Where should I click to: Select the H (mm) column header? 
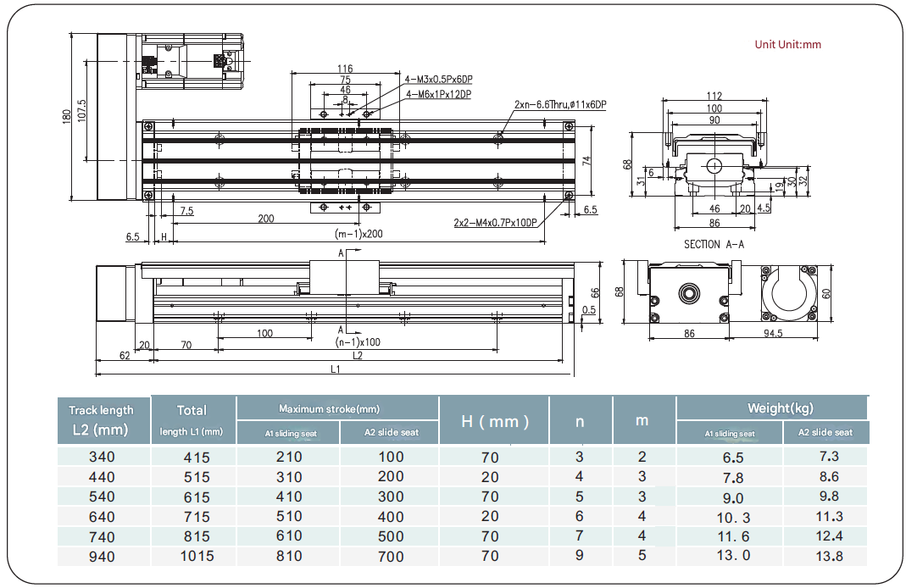tap(494, 421)
